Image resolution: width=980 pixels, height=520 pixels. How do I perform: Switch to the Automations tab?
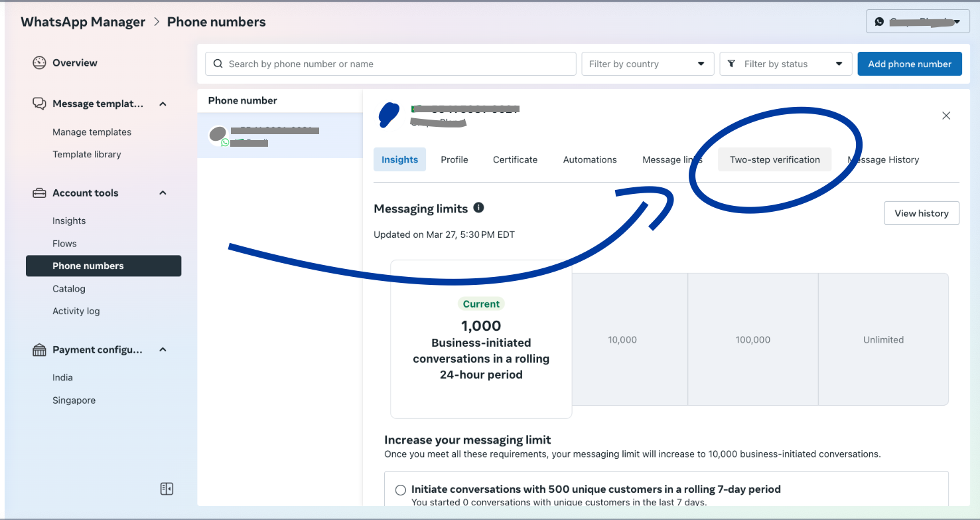(590, 159)
